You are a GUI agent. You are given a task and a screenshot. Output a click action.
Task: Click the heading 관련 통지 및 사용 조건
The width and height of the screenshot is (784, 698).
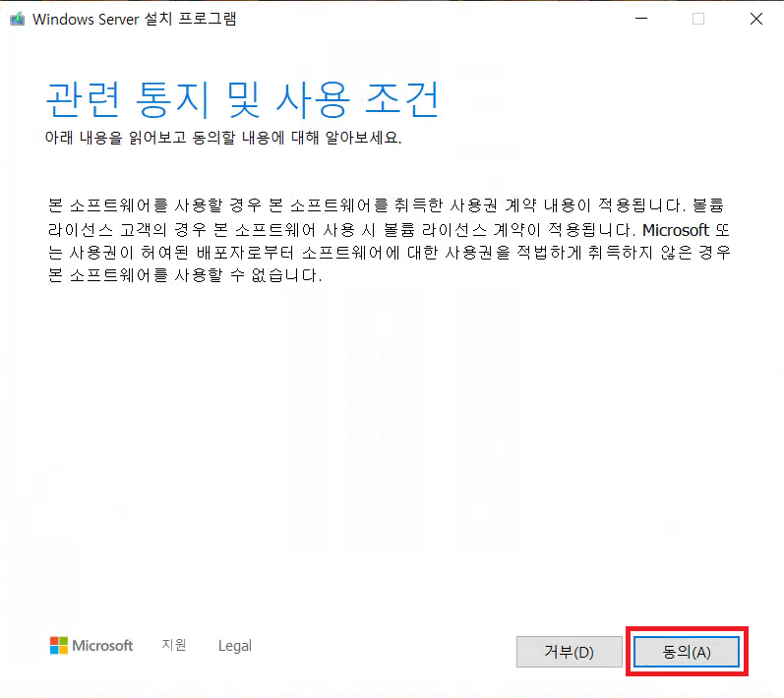(243, 99)
